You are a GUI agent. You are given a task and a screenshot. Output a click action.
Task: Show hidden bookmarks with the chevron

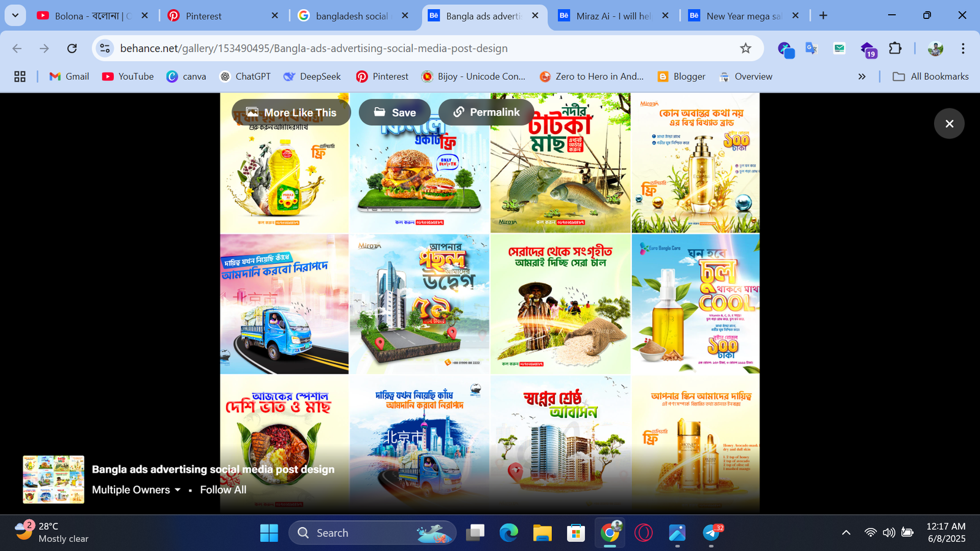862,77
